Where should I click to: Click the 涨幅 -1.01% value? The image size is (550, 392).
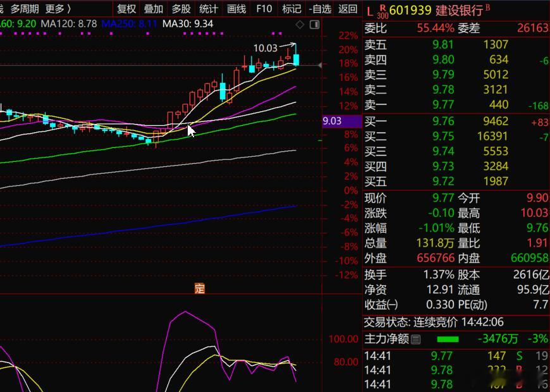[436, 228]
